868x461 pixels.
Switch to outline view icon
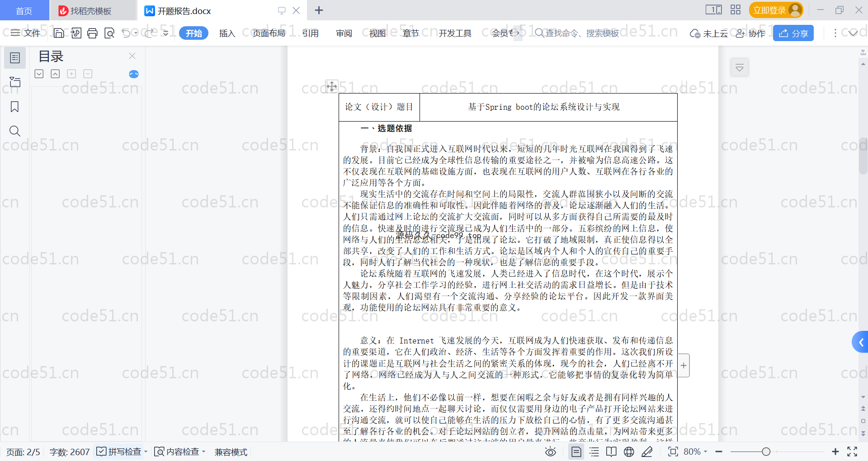click(594, 452)
